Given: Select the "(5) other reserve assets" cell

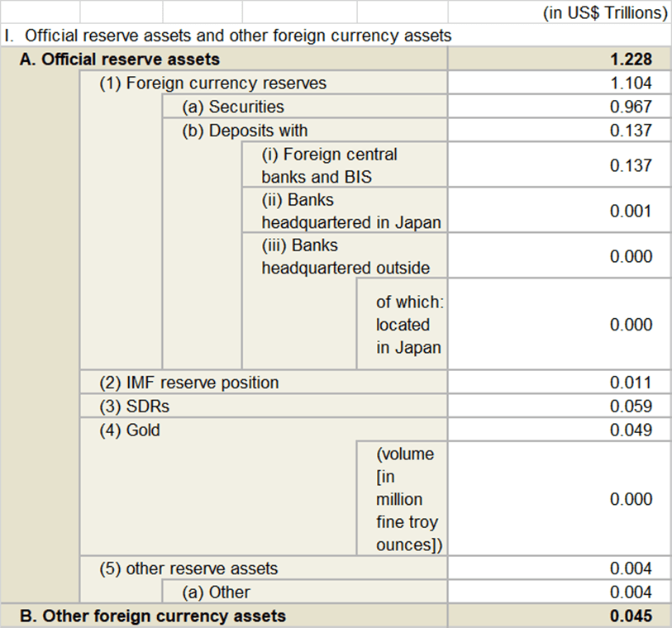Looking at the screenshot, I should (x=188, y=569).
